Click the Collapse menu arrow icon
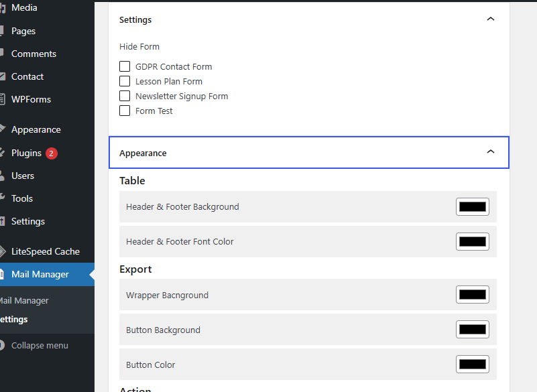This screenshot has width=537, height=392. click(x=3, y=346)
